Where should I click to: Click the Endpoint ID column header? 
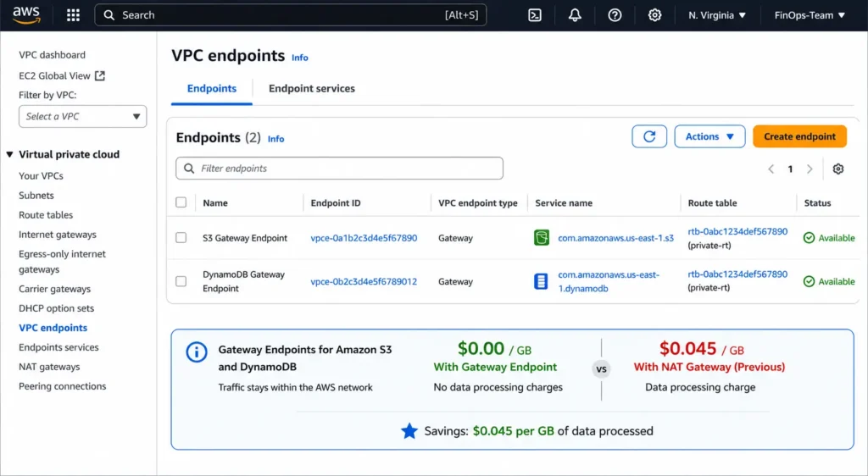coord(336,203)
